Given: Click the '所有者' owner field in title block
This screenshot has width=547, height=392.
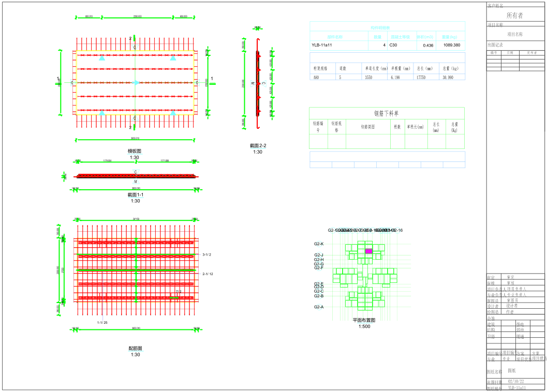Looking at the screenshot, I should point(515,16).
